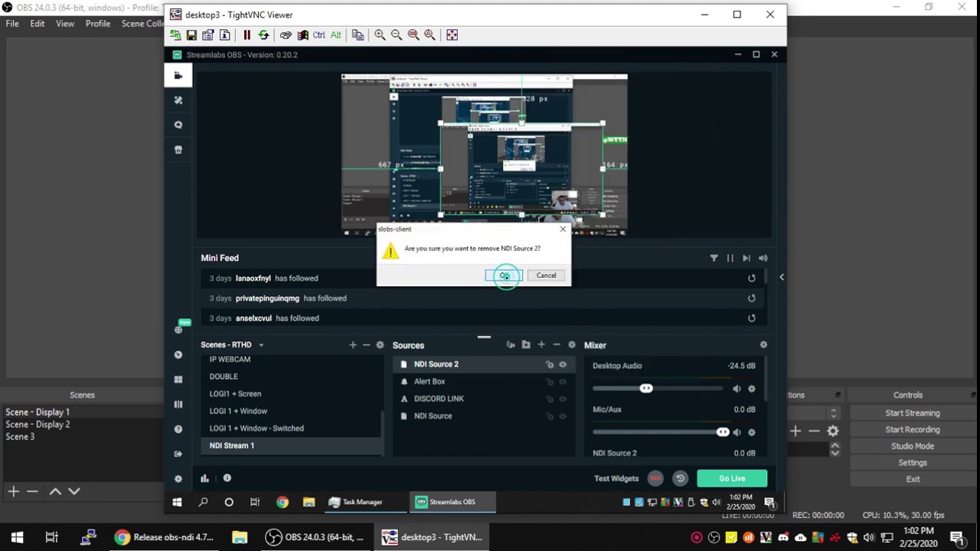980x551 pixels.
Task: Open Streamlabs Layout Editor in the sidebar
Action: 178,380
